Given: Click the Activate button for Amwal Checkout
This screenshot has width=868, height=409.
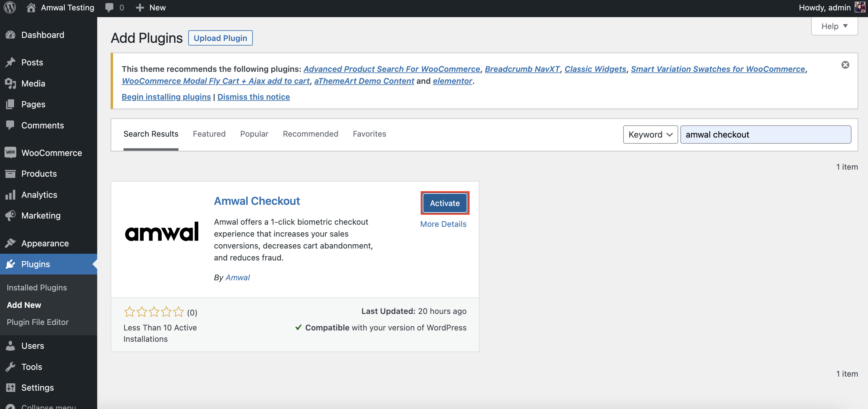Looking at the screenshot, I should [444, 203].
